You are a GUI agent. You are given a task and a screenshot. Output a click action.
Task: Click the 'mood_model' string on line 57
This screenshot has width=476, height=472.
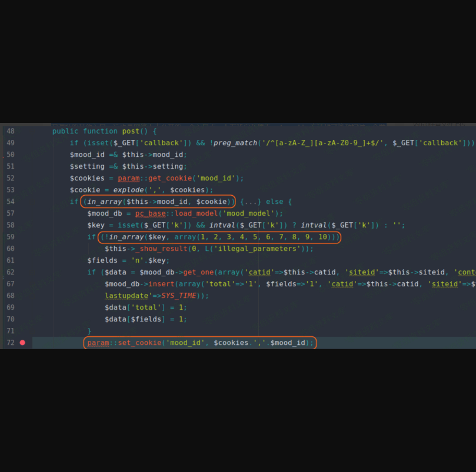(x=252, y=213)
